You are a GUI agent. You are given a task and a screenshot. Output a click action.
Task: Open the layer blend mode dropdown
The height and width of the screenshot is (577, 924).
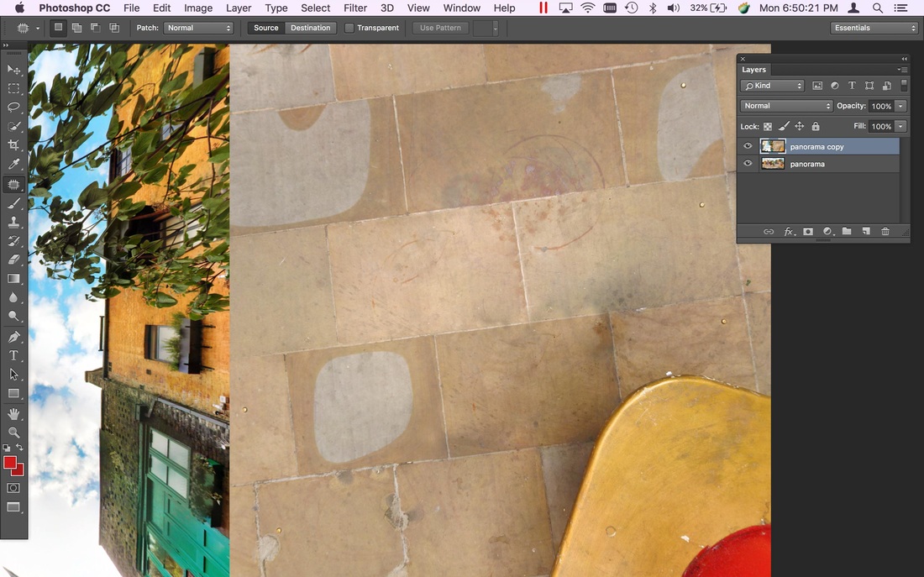[x=786, y=106]
